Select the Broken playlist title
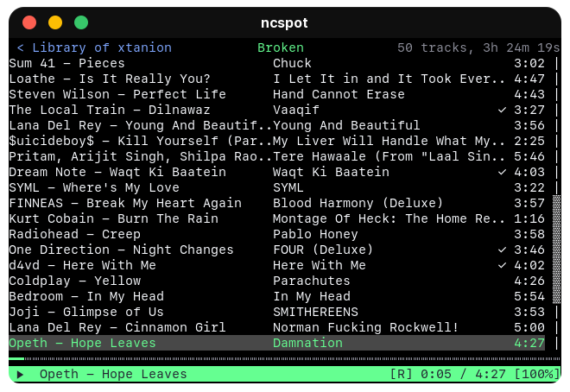The height and width of the screenshot is (392, 570). coord(281,47)
